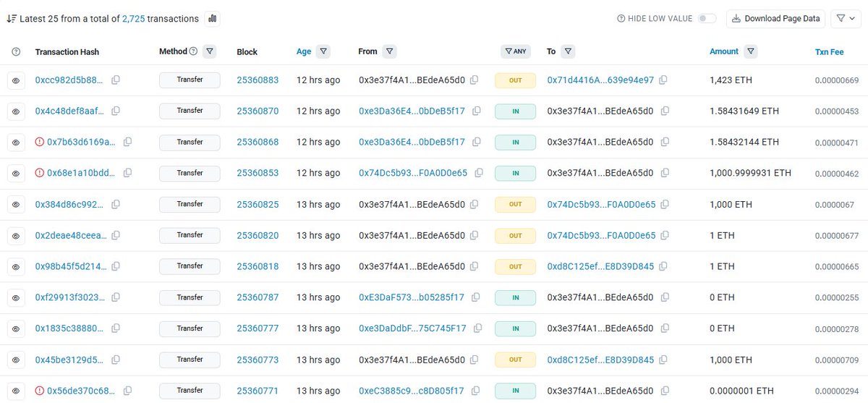Viewport: 868px width, 403px height.
Task: Copy From address in block 25360883 row
Action: pyautogui.click(x=475, y=80)
